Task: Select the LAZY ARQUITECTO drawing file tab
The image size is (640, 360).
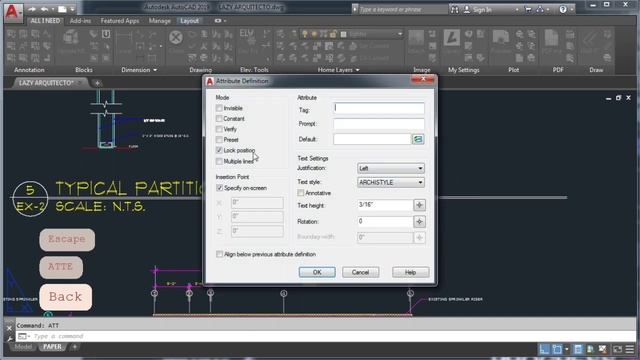Action: (48, 83)
